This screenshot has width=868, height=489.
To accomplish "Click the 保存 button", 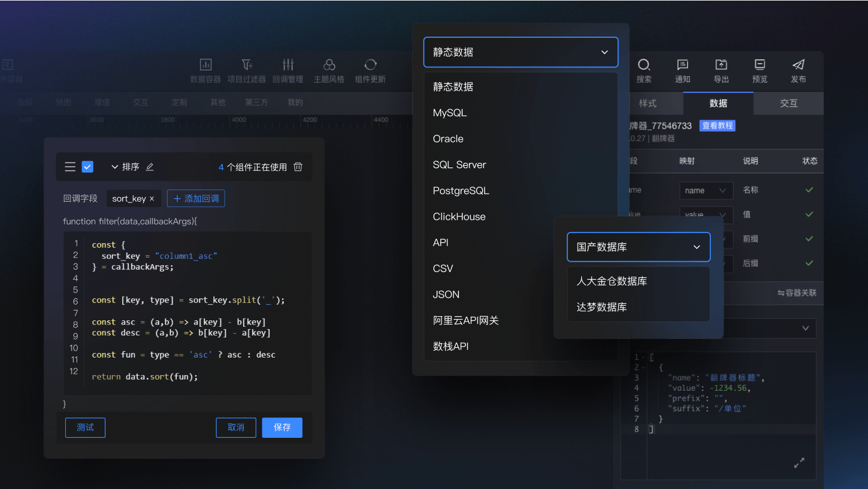I will (x=282, y=427).
